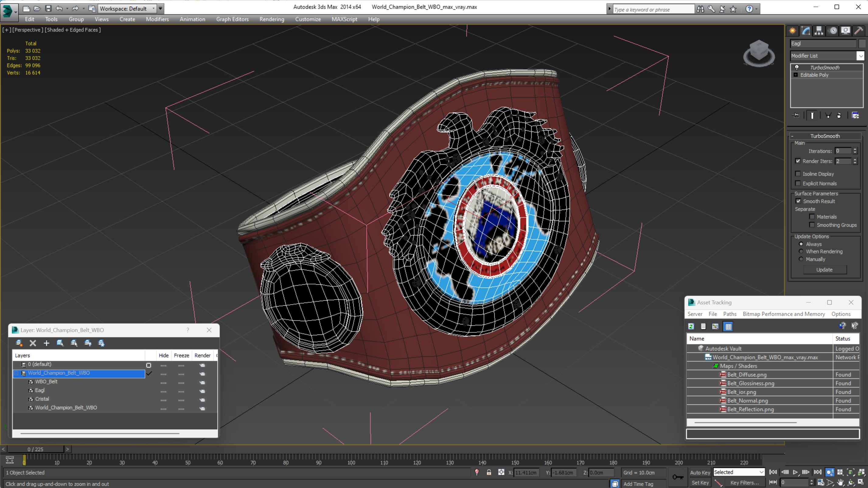Open the Rendering menu

tap(272, 19)
